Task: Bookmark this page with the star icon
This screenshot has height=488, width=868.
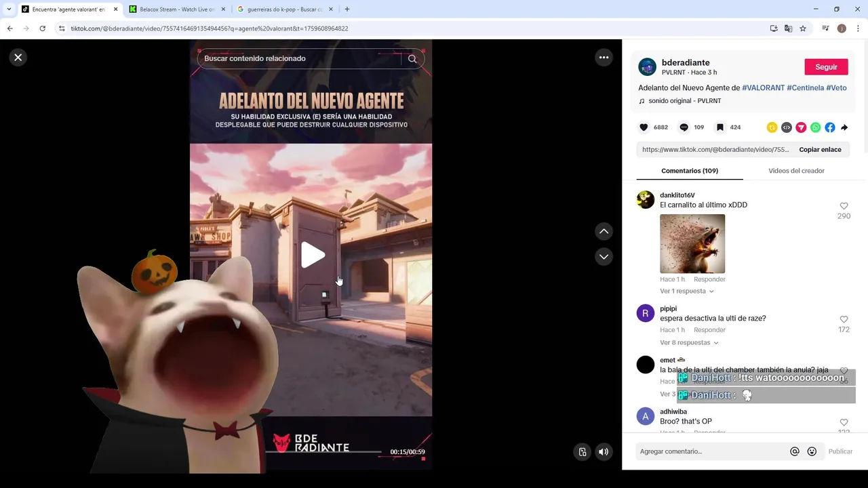Action: [x=803, y=28]
